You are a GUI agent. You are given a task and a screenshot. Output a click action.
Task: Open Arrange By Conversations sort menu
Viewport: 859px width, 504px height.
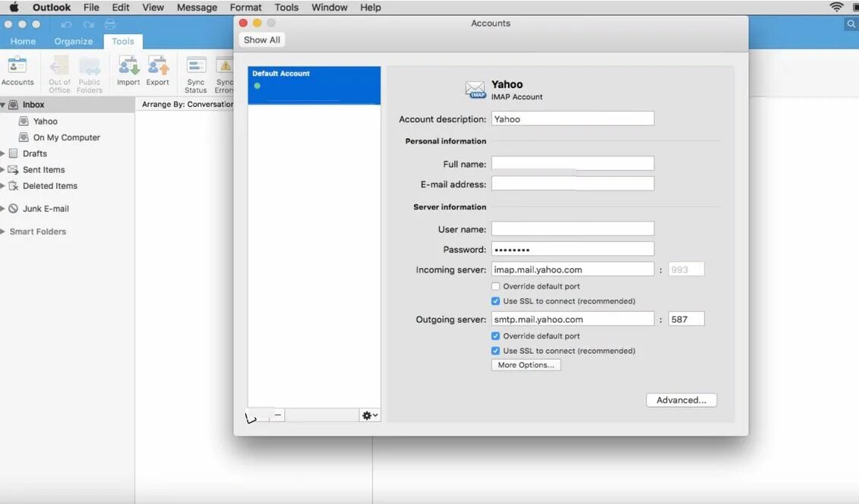point(188,104)
